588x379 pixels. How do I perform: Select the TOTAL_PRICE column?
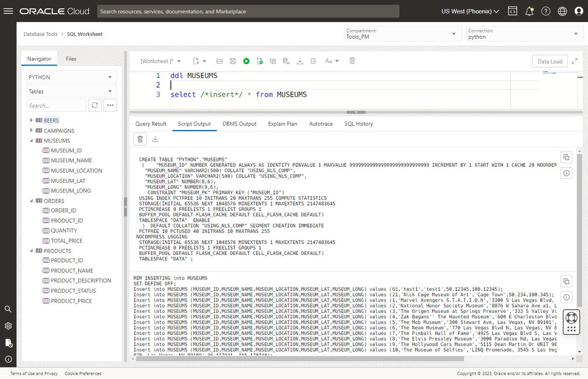[67, 241]
